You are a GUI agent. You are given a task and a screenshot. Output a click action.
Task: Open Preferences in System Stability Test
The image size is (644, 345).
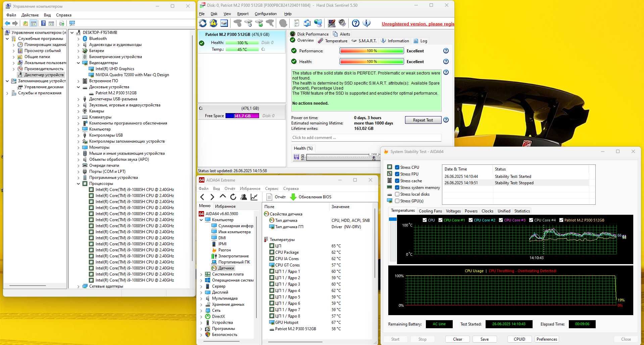(x=546, y=339)
